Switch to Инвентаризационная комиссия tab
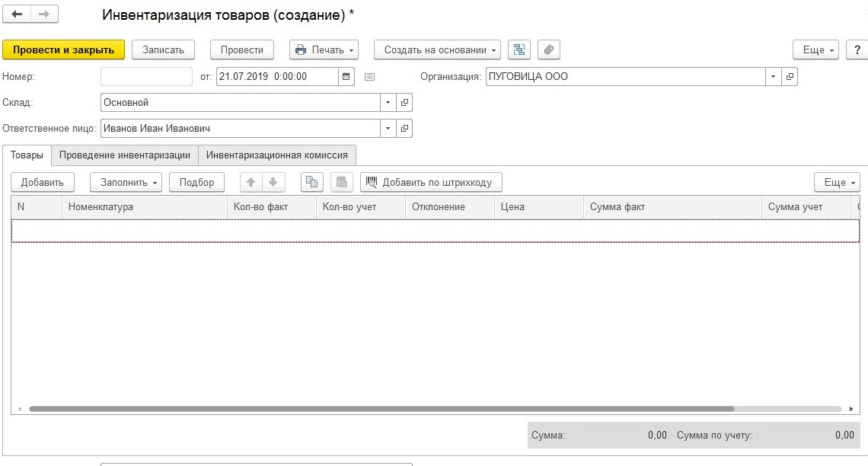This screenshot has width=868, height=466. pos(277,155)
